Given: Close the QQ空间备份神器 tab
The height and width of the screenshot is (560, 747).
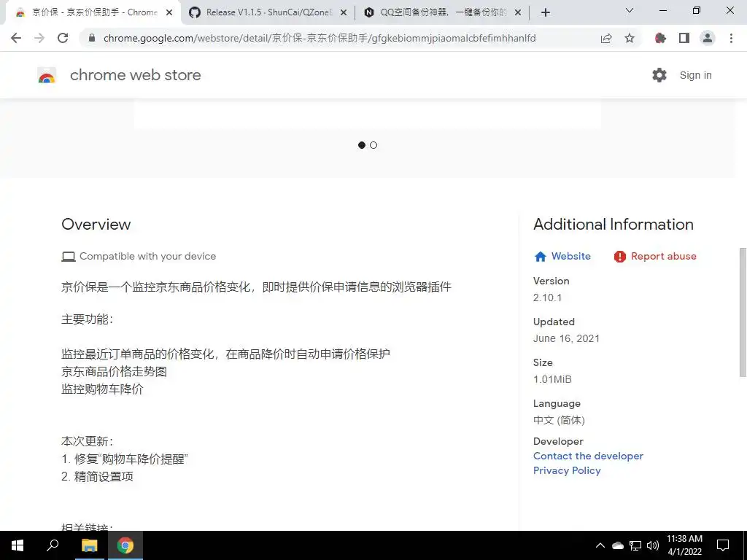Looking at the screenshot, I should [x=518, y=13].
